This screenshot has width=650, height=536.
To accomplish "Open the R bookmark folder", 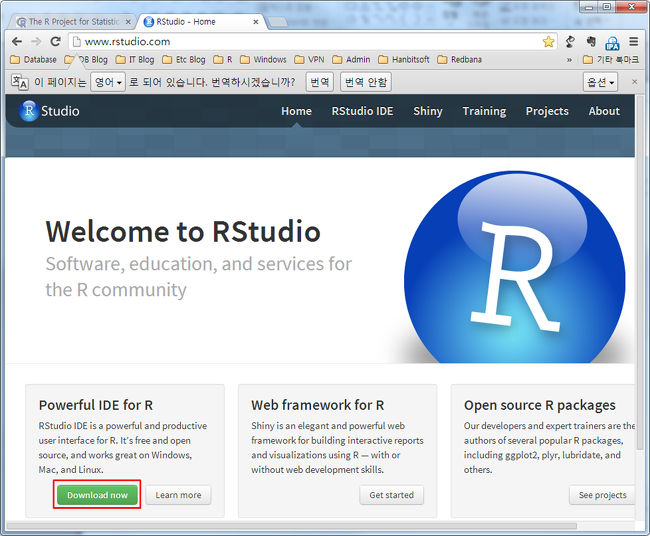I will coord(223,60).
